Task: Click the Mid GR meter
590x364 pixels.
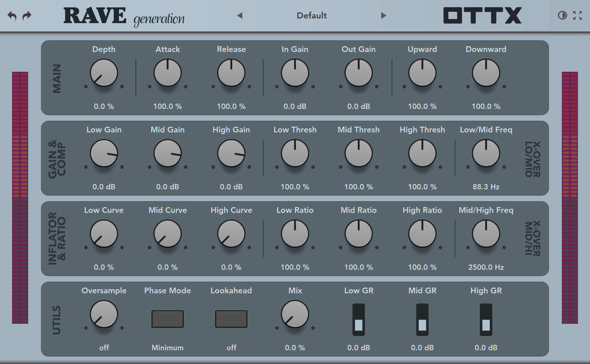Action: pyautogui.click(x=422, y=320)
